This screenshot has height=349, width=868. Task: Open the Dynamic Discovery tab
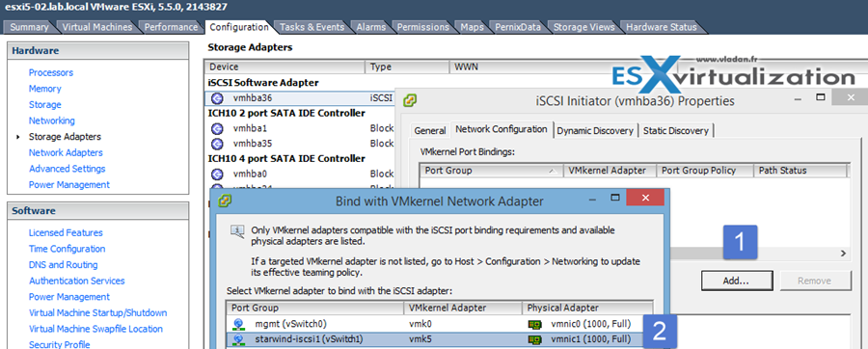(595, 131)
